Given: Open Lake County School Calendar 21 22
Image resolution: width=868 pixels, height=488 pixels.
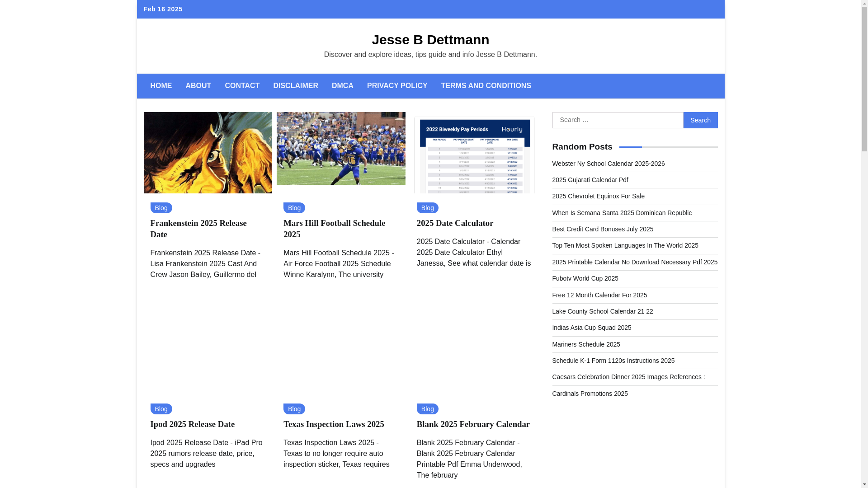Looking at the screenshot, I should click(x=603, y=311).
